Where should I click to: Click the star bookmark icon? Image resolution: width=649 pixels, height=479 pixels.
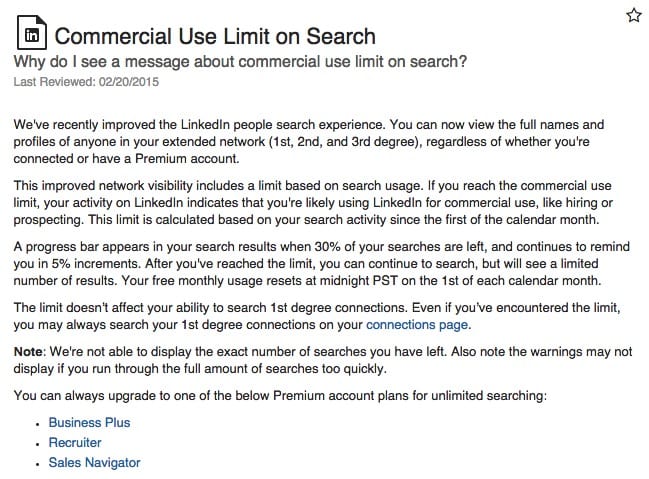[x=634, y=15]
